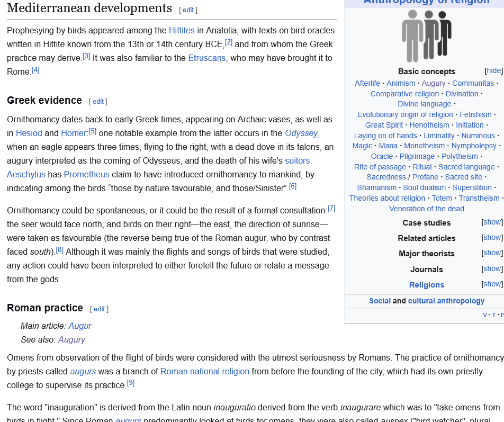Open the Odyssey link
Image resolution: width=504 pixels, height=422 pixels.
[301, 133]
